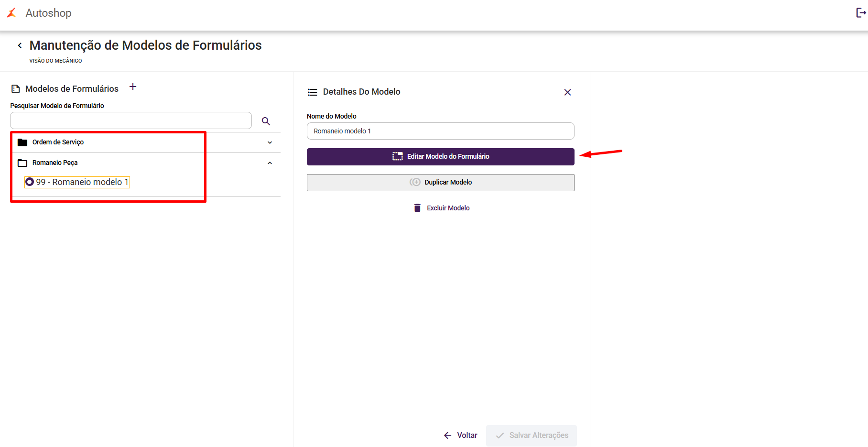Click the Duplicar Modelo button
The width and height of the screenshot is (868, 447).
point(440,183)
